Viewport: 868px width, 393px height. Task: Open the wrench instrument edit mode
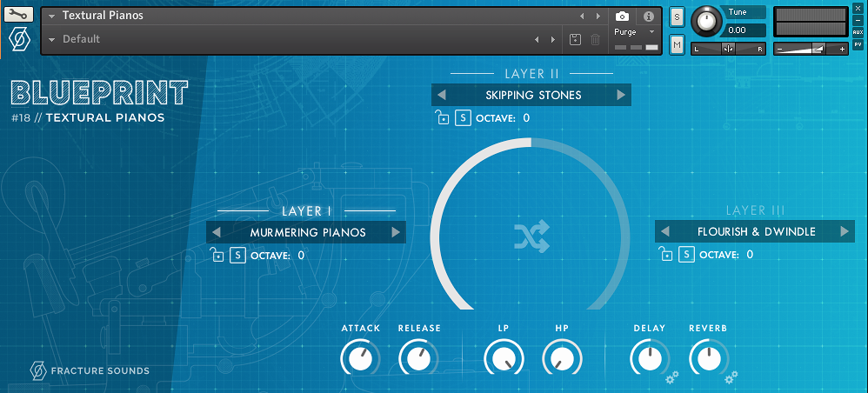click(x=18, y=15)
